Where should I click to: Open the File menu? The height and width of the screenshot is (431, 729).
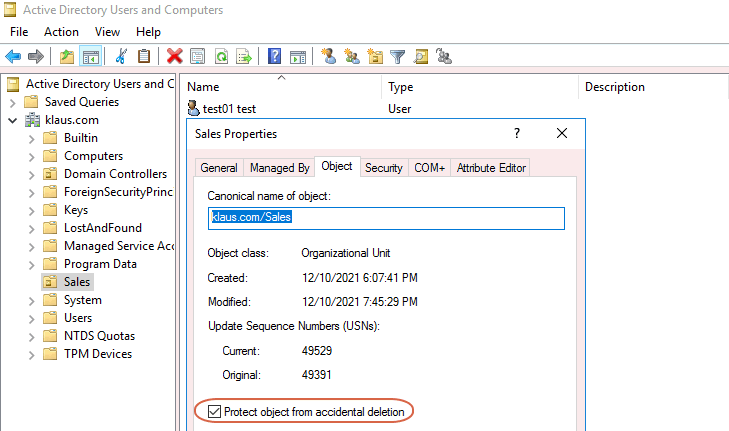tap(19, 32)
